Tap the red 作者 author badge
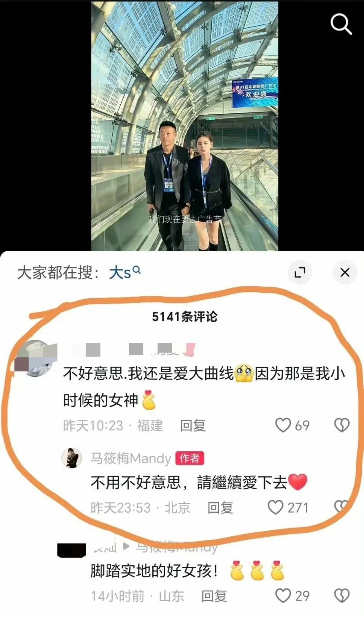This screenshot has width=364, height=617. click(x=190, y=458)
